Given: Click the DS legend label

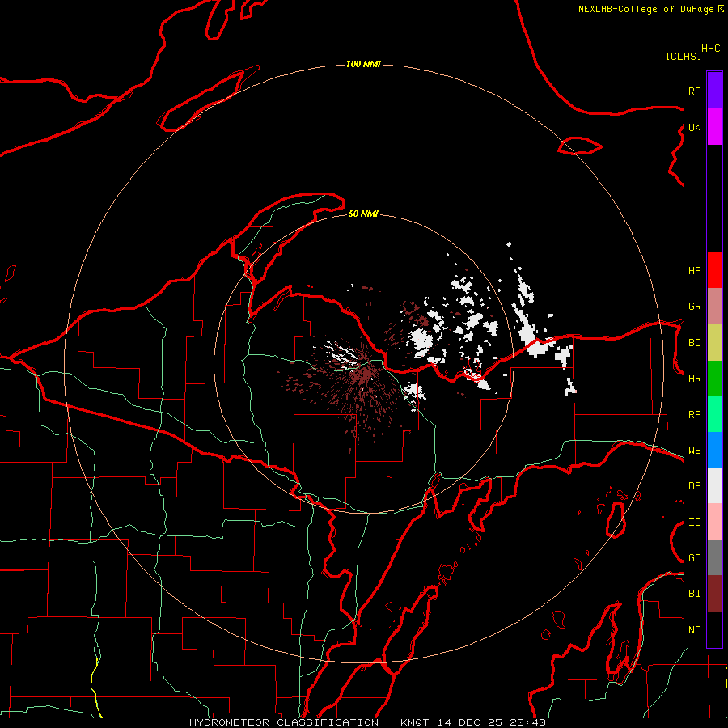Looking at the screenshot, I should pyautogui.click(x=694, y=486).
